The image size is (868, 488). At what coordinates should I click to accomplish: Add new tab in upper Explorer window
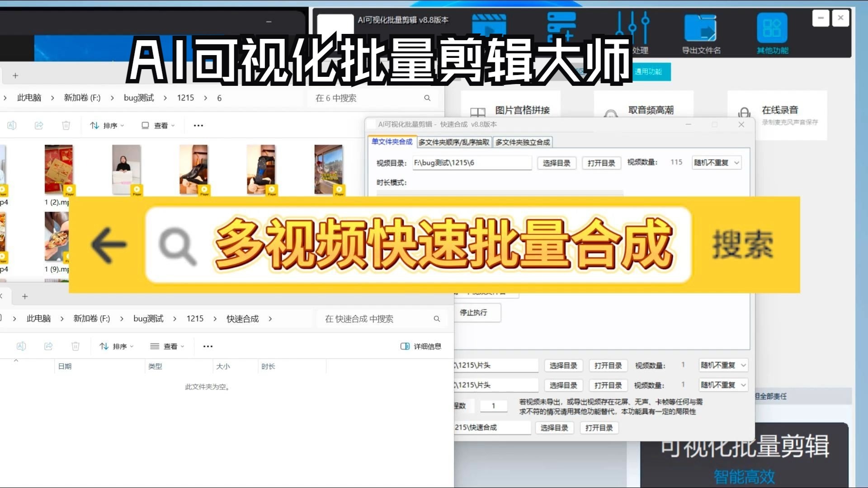(x=15, y=75)
